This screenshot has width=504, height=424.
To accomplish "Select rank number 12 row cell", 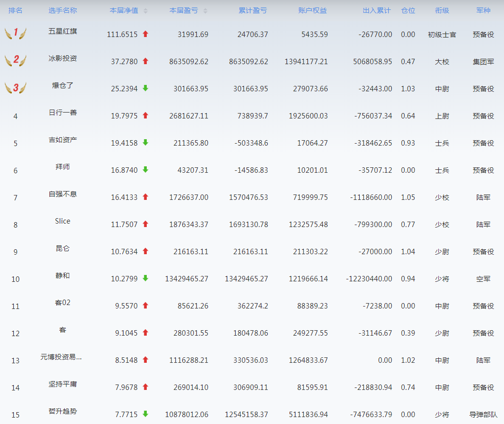I will [x=15, y=334].
